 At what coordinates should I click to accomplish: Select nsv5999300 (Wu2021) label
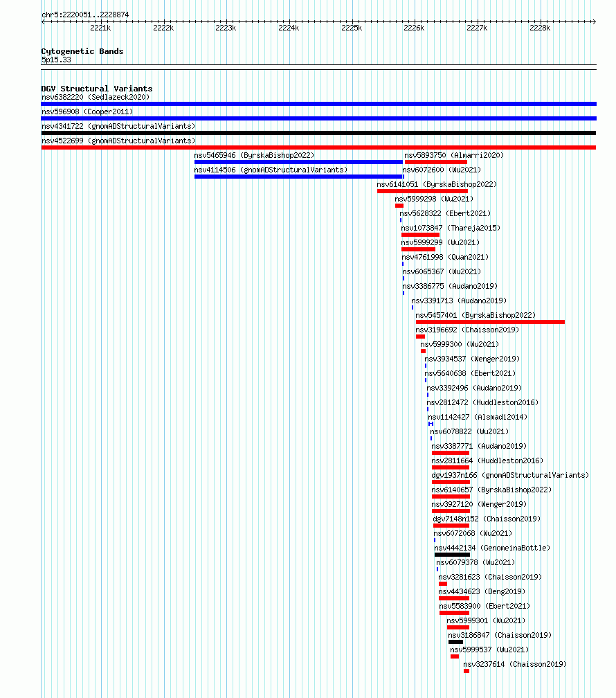(460, 345)
